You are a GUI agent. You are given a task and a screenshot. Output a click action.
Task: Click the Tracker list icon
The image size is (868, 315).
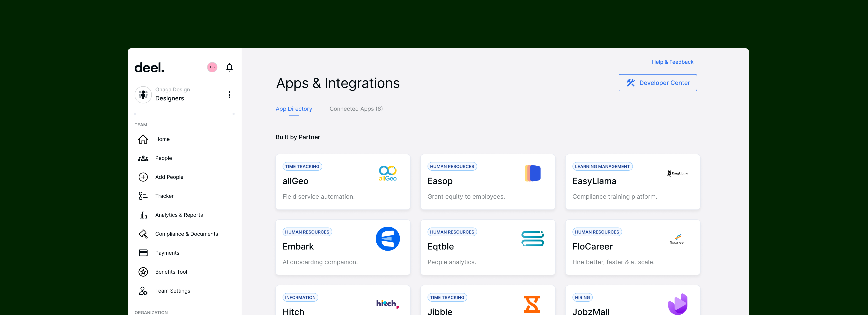(x=143, y=196)
